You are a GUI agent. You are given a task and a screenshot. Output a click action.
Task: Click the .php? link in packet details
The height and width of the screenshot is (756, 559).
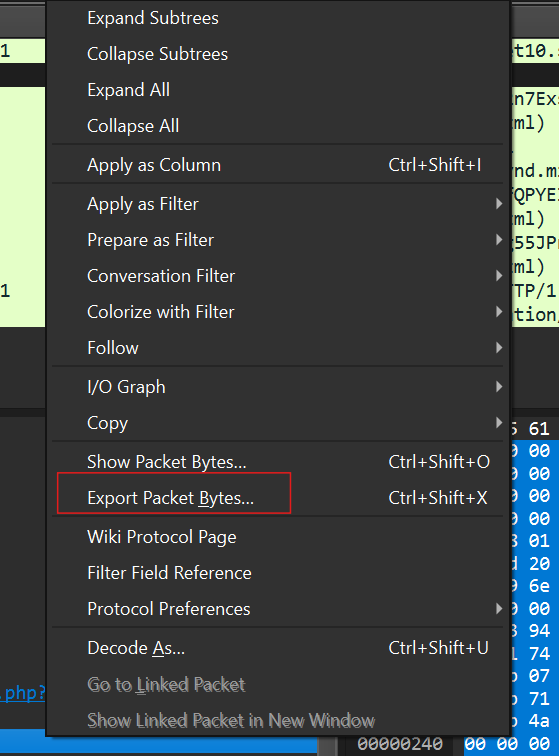[23, 693]
